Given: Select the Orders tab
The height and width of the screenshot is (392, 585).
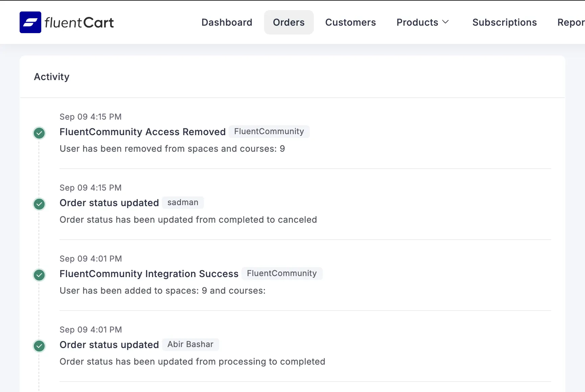Looking at the screenshot, I should 289,22.
